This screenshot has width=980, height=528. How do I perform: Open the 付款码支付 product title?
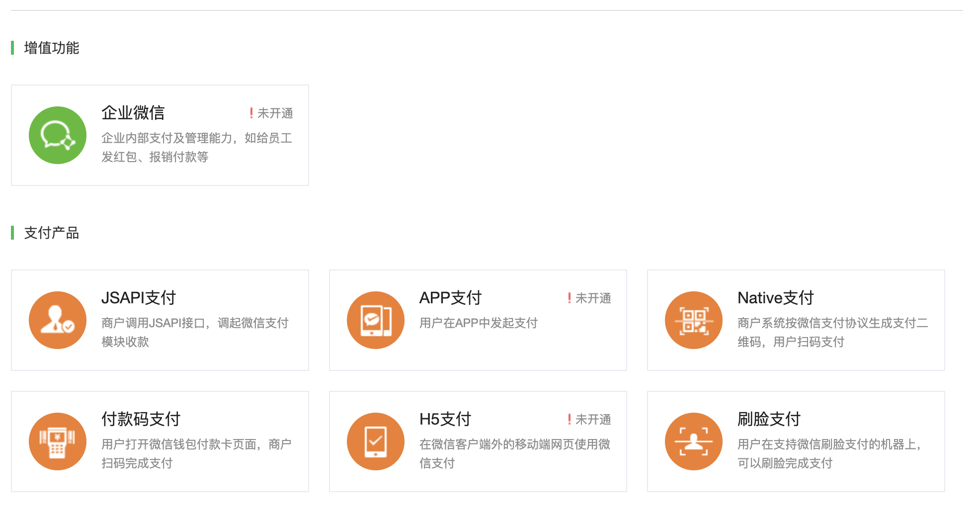point(141,419)
